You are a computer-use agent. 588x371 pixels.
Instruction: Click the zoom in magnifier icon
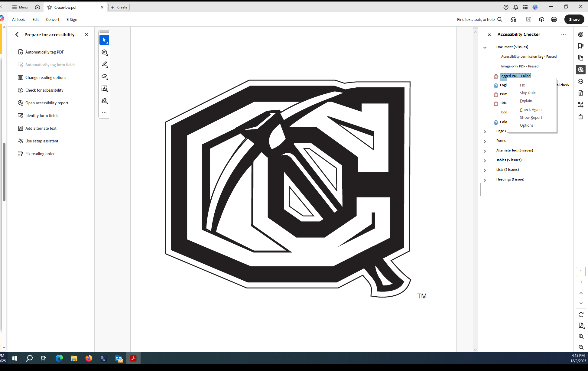(x=581, y=337)
